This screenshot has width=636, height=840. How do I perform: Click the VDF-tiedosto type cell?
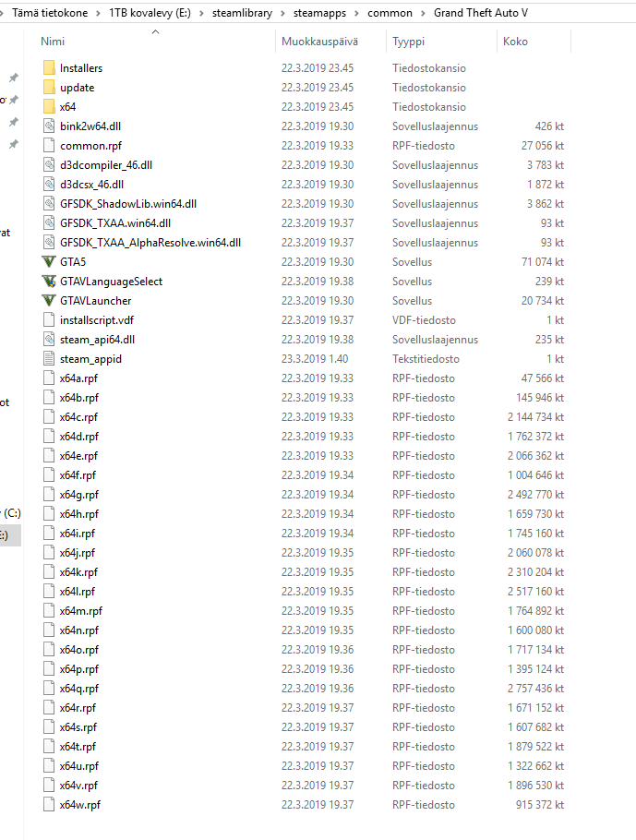click(x=424, y=319)
